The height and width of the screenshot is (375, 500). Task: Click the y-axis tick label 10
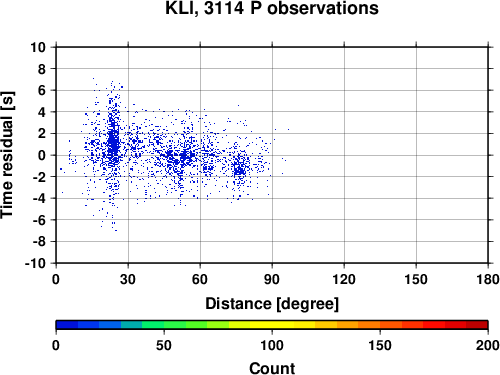(x=38, y=47)
